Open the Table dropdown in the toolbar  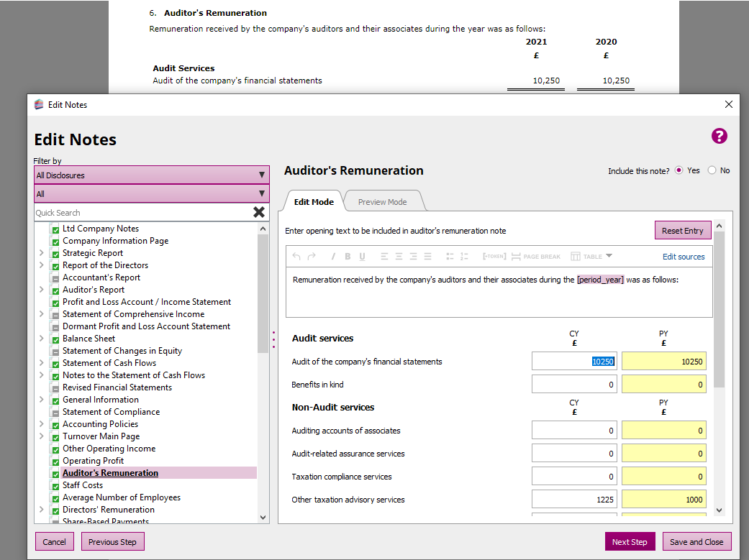pos(591,257)
